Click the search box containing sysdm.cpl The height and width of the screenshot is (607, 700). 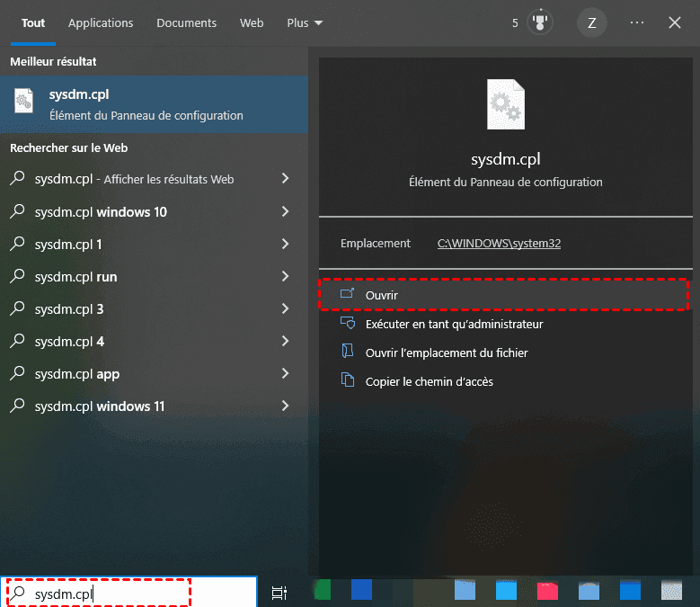128,593
